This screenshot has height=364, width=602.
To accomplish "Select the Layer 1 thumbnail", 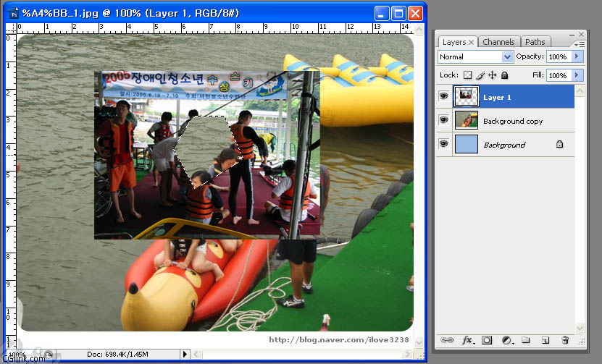I will click(466, 96).
